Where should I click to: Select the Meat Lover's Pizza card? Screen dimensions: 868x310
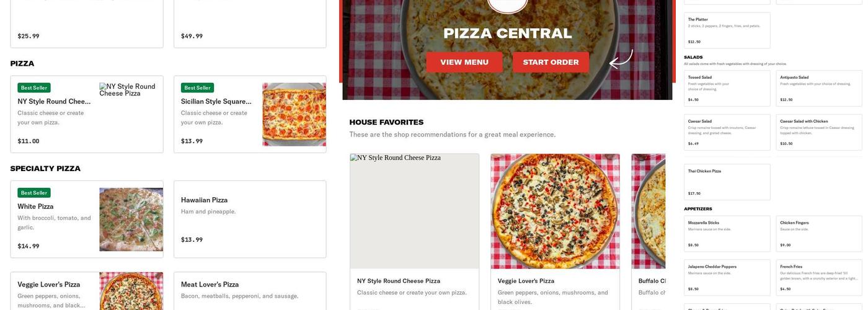(250, 291)
